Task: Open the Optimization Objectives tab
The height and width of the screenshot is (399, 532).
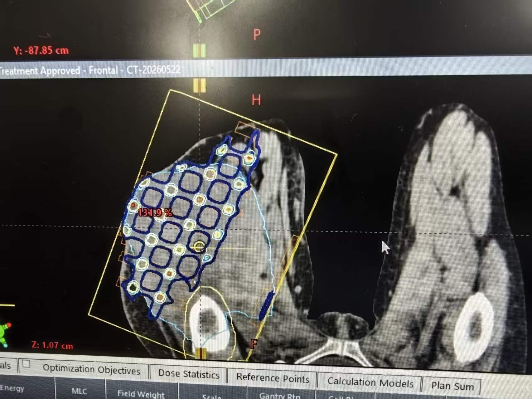Action: pyautogui.click(x=91, y=370)
